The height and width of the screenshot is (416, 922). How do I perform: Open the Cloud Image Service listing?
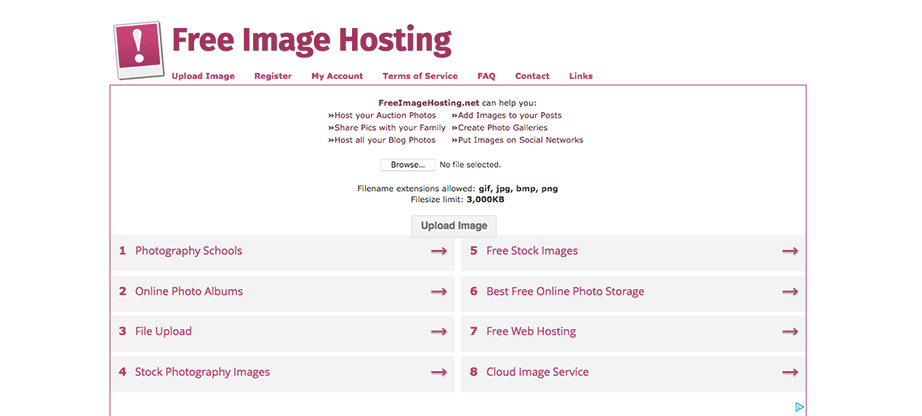pos(632,372)
